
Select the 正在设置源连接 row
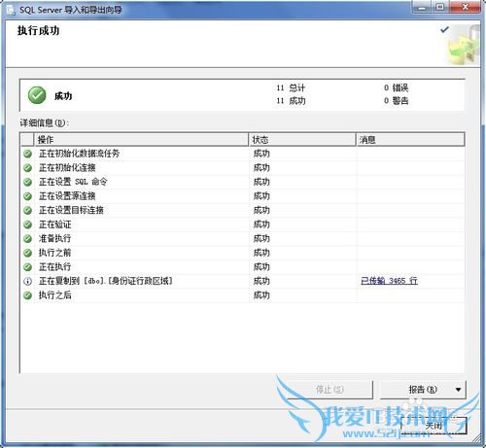[242, 196]
